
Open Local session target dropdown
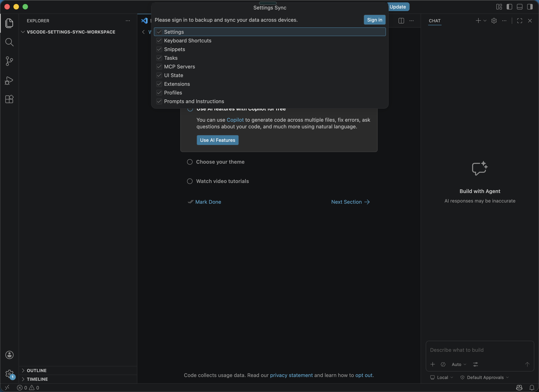click(x=442, y=378)
